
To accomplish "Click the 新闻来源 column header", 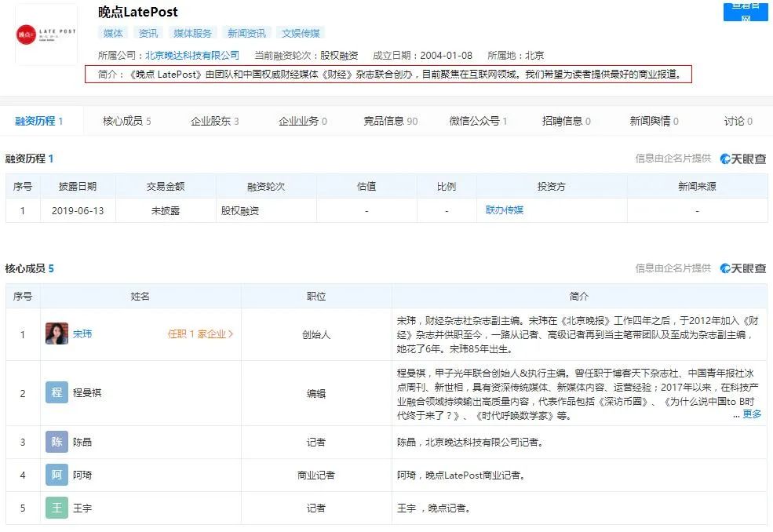I will [697, 187].
